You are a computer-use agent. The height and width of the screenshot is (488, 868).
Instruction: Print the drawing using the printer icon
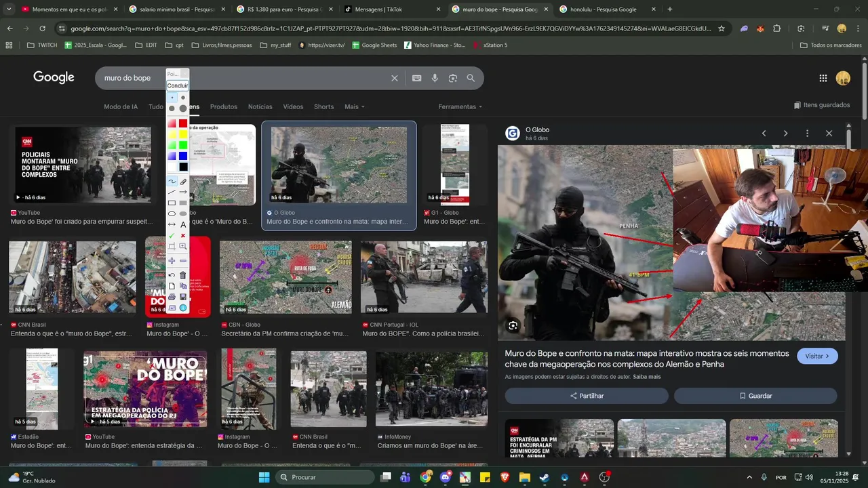[x=172, y=297]
